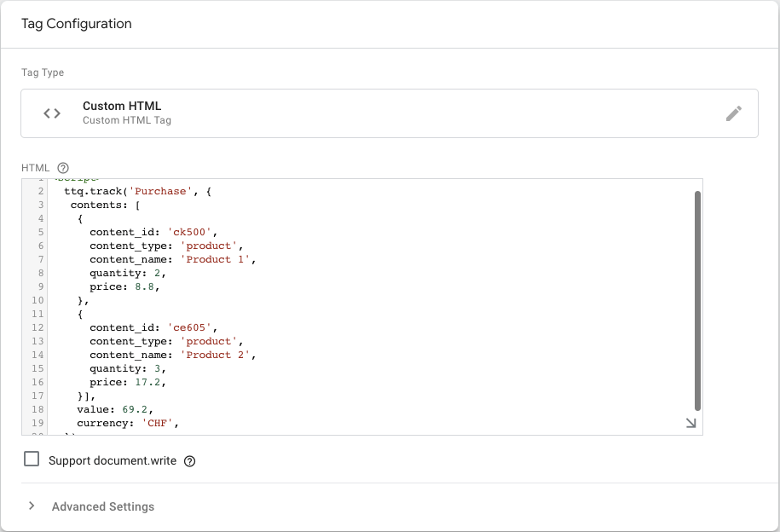Open HTML field help icon

(x=63, y=168)
